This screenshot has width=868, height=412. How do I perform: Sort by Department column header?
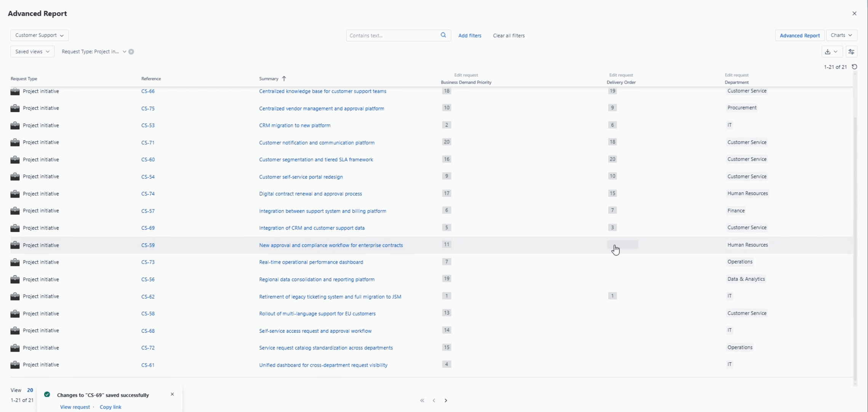737,82
